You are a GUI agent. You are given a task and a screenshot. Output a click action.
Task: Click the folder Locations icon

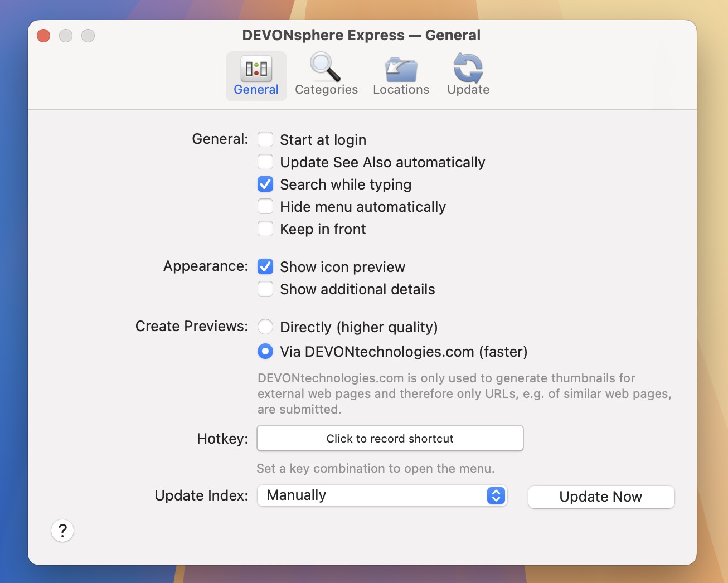tap(400, 67)
